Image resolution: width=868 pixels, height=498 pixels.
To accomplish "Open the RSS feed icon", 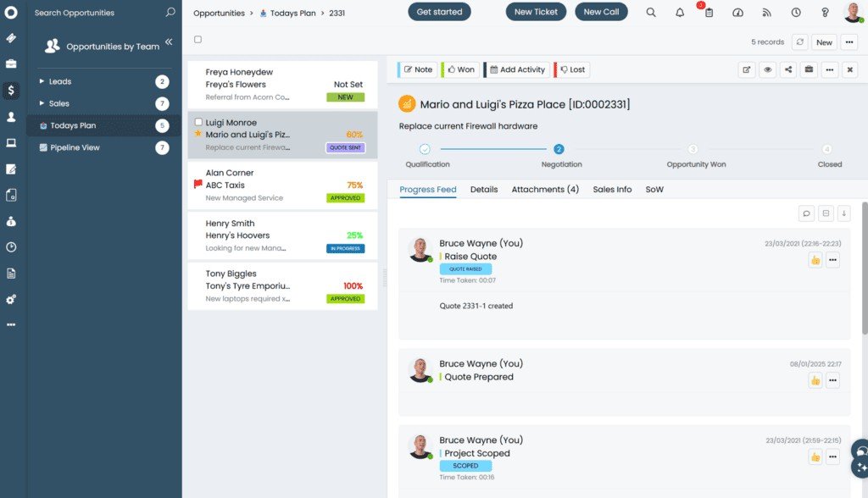I will coord(766,12).
